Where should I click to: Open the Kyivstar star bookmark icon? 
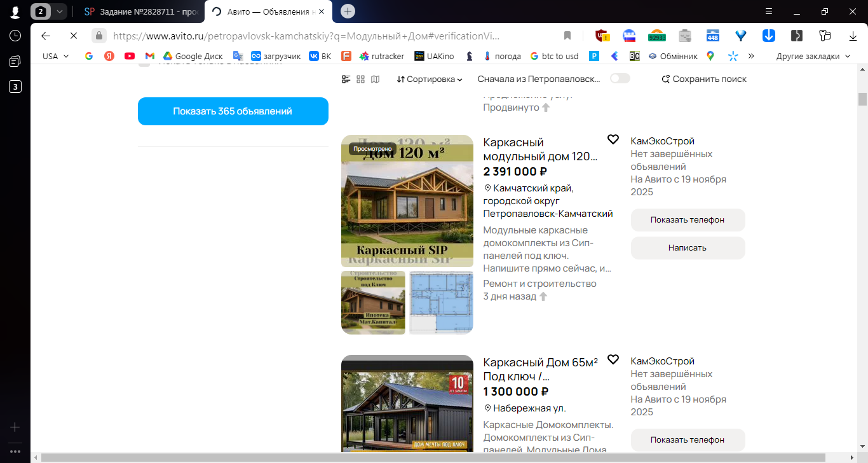[x=733, y=56]
